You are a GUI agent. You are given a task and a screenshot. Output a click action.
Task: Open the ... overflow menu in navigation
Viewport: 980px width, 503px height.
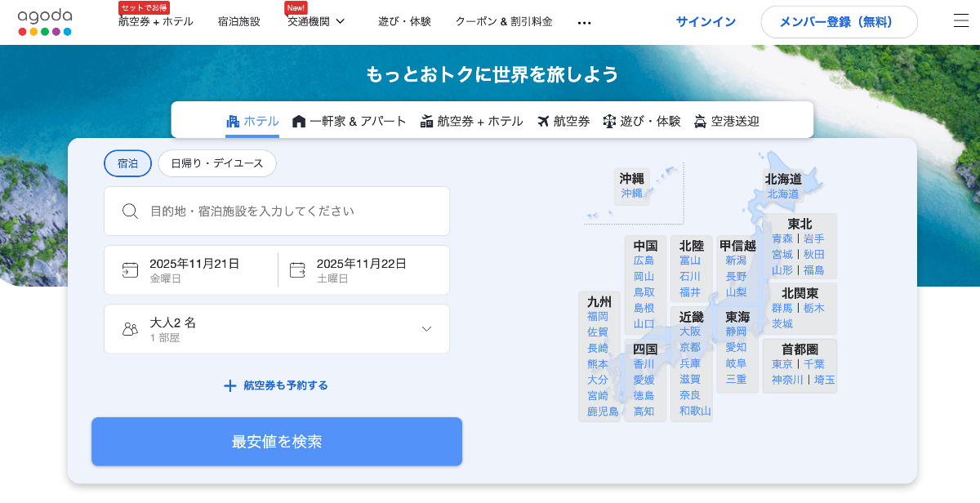tap(585, 22)
